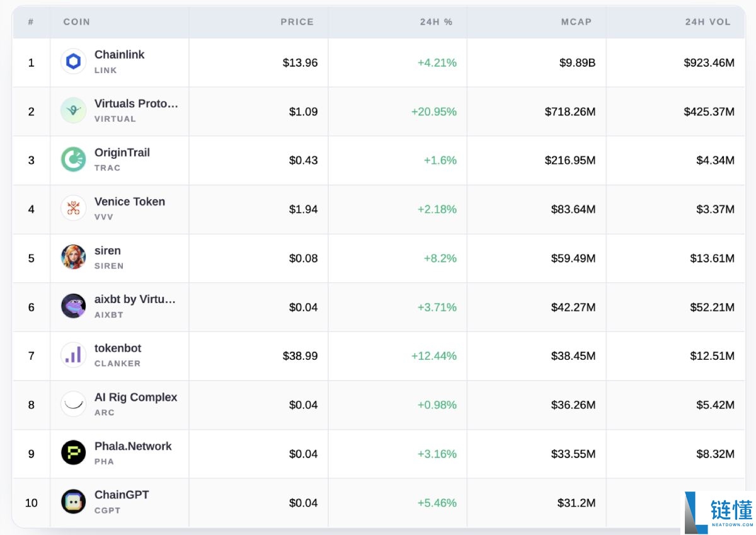Click the tokenbot bar-chart logo
The image size is (756, 535).
pos(73,355)
